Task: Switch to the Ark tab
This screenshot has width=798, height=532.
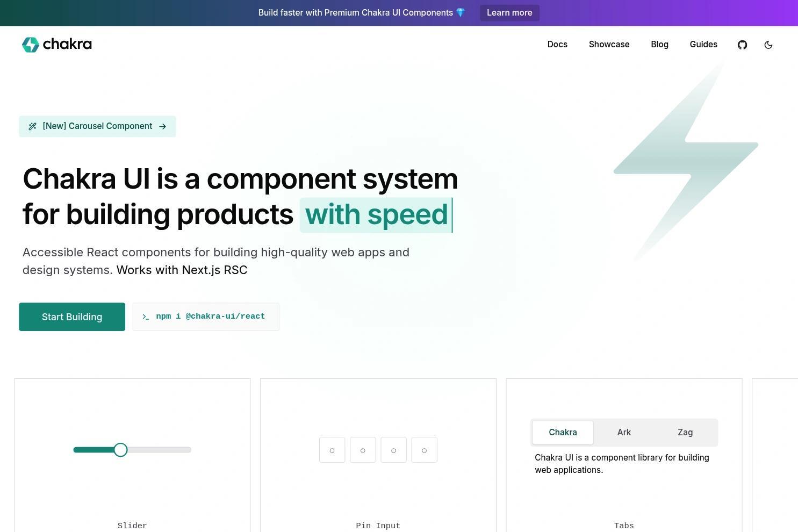Action: pyautogui.click(x=624, y=433)
